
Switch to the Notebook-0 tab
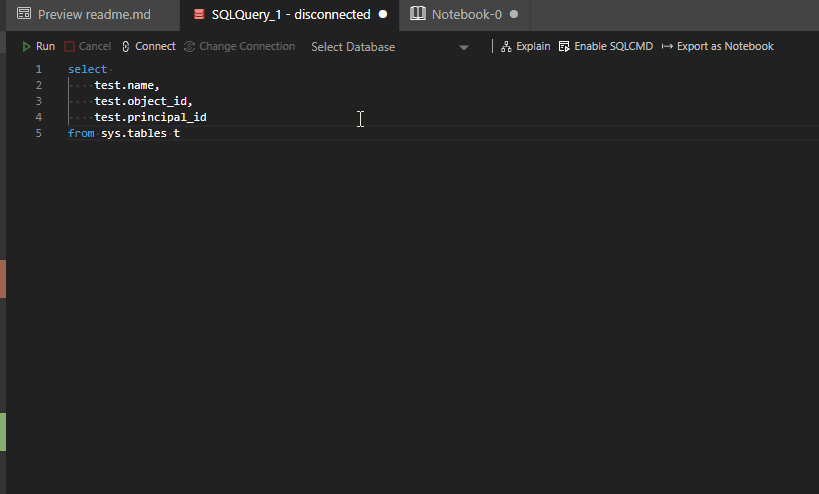[465, 15]
